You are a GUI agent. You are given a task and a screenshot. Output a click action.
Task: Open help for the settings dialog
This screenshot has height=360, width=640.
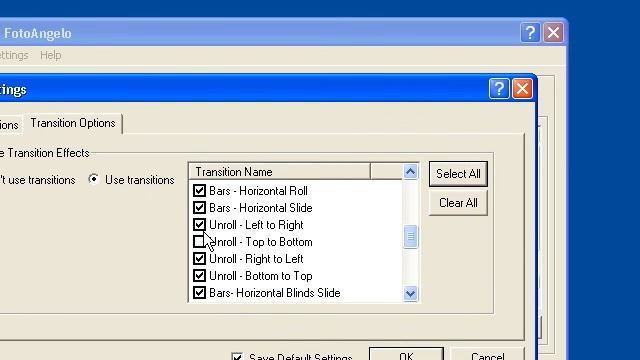[x=499, y=89]
